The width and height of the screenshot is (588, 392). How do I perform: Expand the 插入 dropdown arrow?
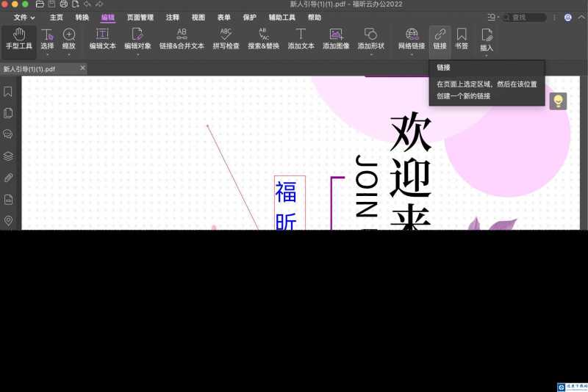point(487,56)
